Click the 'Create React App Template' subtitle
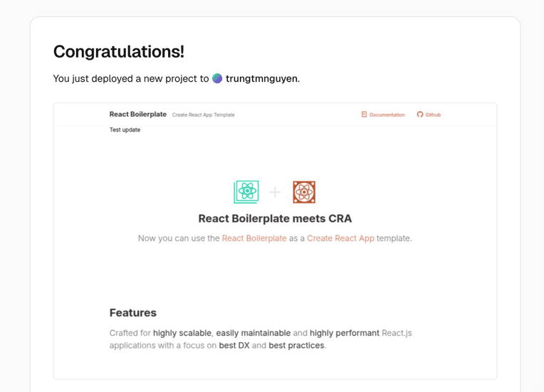This screenshot has height=392, width=544. click(204, 115)
